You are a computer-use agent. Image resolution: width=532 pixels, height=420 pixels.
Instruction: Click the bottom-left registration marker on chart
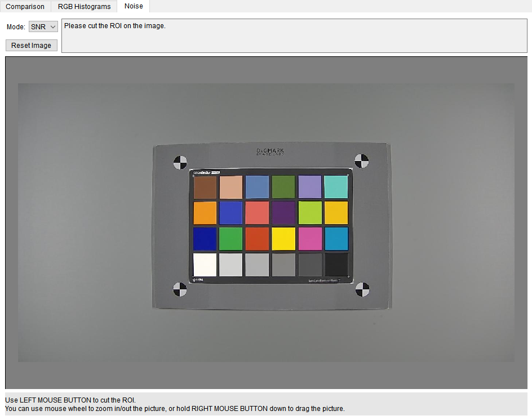click(179, 289)
